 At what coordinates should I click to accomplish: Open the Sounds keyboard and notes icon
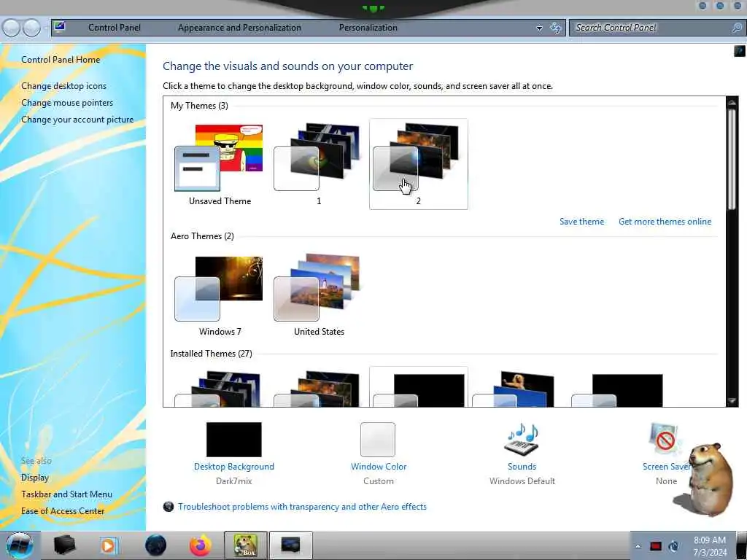pyautogui.click(x=522, y=439)
